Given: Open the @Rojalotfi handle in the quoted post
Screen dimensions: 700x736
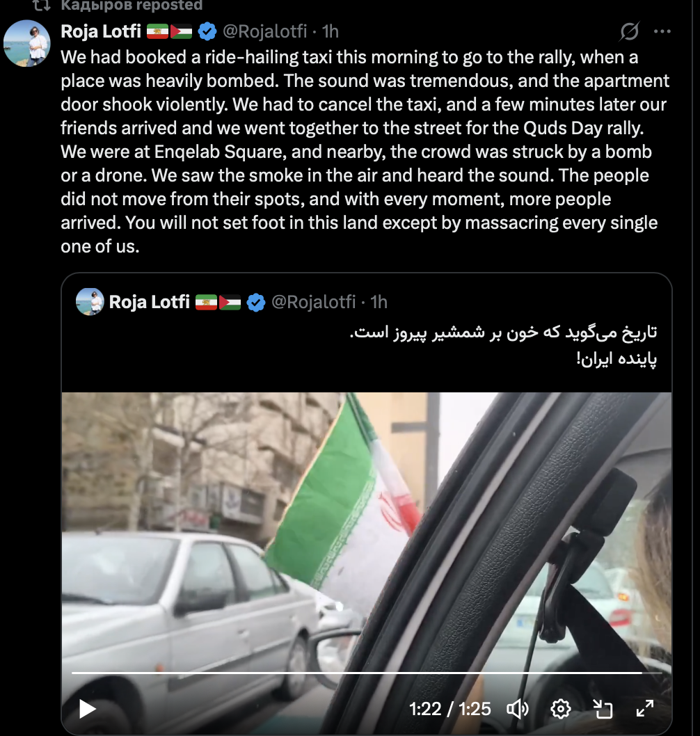Looking at the screenshot, I should 314,303.
